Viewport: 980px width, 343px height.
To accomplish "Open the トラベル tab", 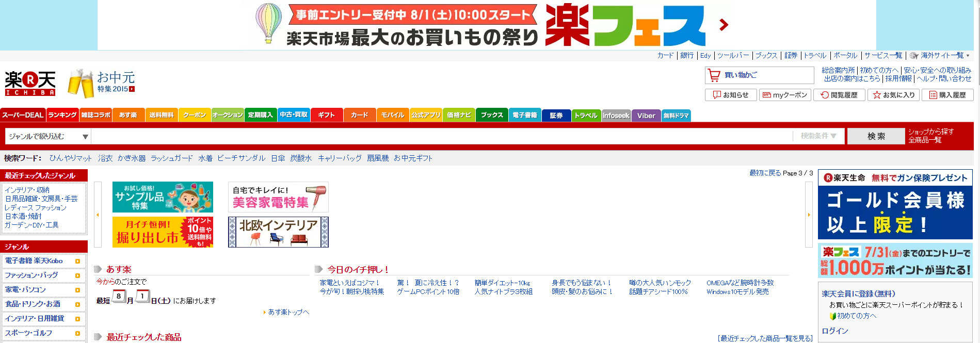I will (586, 115).
